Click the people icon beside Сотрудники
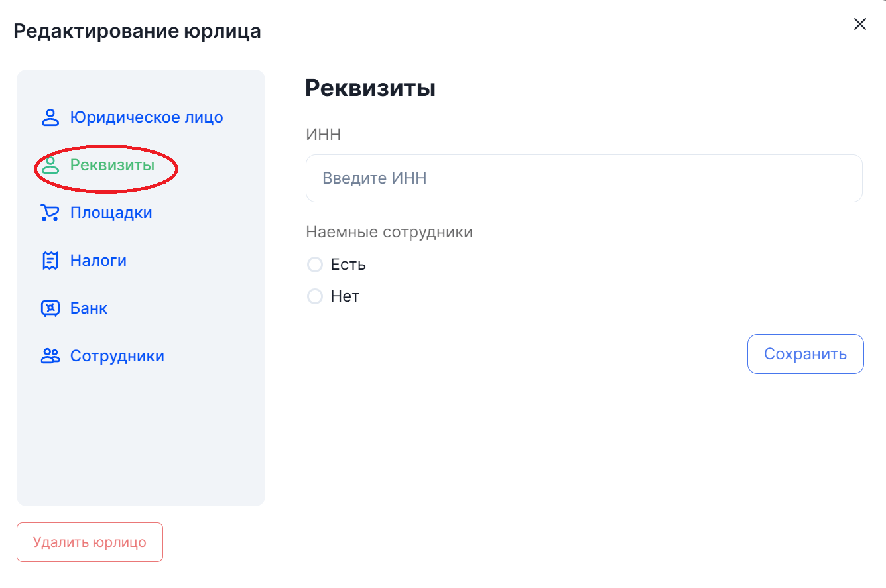Image resolution: width=886 pixels, height=588 pixels. 50,357
